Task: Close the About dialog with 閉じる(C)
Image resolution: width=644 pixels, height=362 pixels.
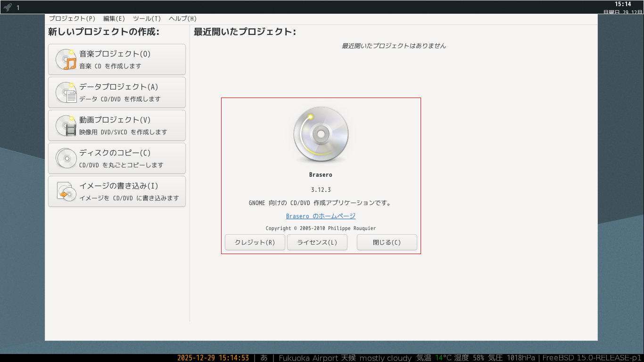Action: (x=387, y=242)
